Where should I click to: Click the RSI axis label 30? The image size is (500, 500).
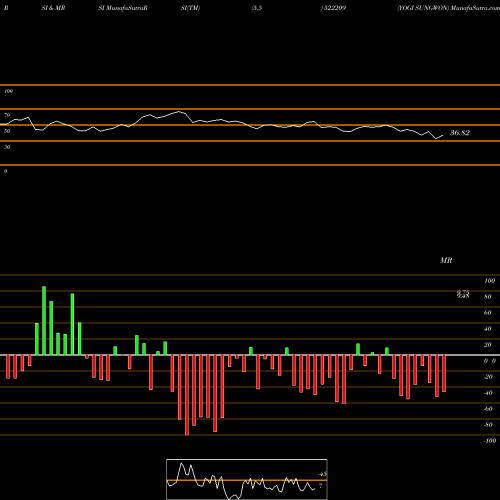click(x=7, y=147)
